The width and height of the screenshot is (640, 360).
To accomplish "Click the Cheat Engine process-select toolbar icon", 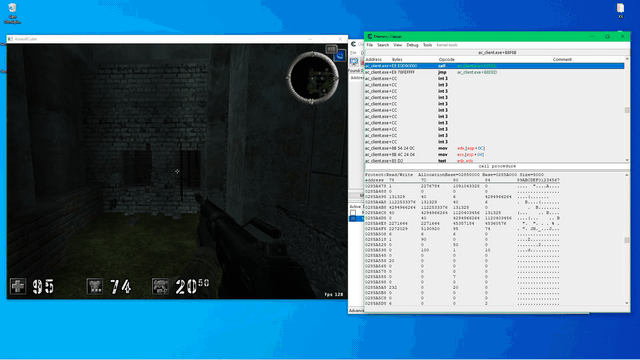I will [x=354, y=62].
